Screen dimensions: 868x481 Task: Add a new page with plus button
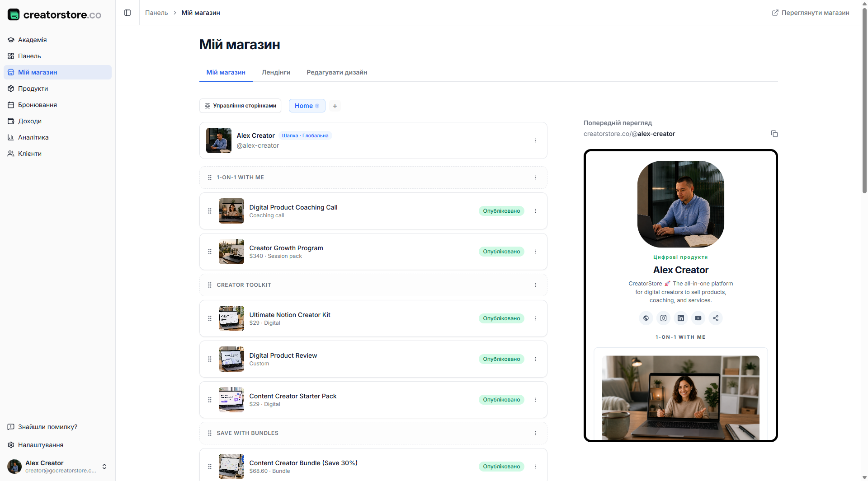(x=335, y=106)
